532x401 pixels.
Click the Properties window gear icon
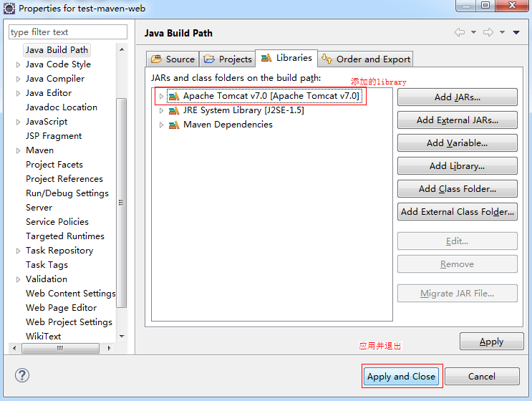pos(9,9)
